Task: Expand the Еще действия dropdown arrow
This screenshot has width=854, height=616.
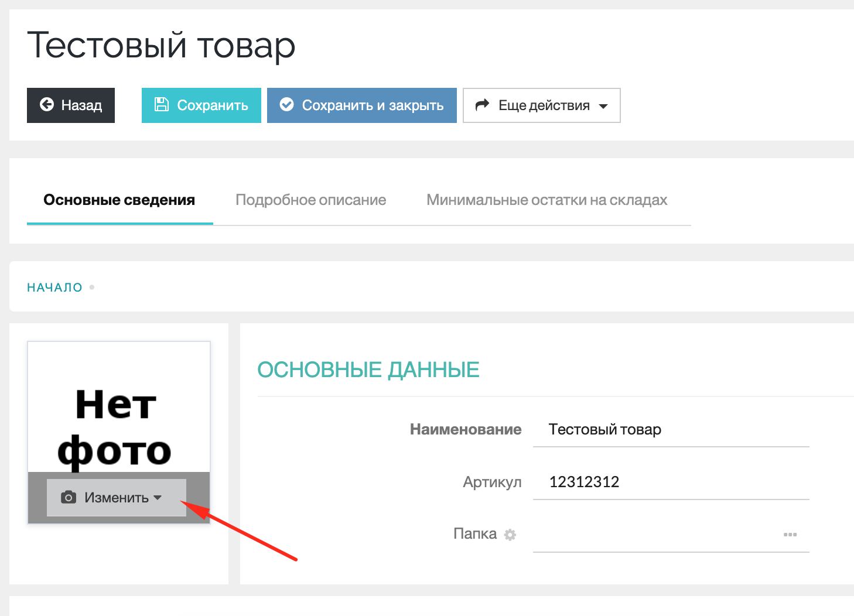Action: [x=603, y=106]
